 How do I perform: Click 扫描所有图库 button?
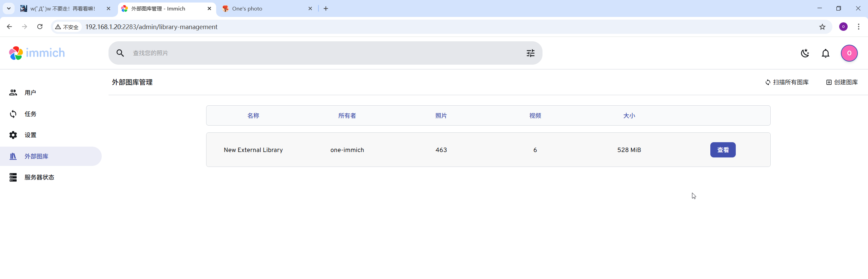[787, 82]
